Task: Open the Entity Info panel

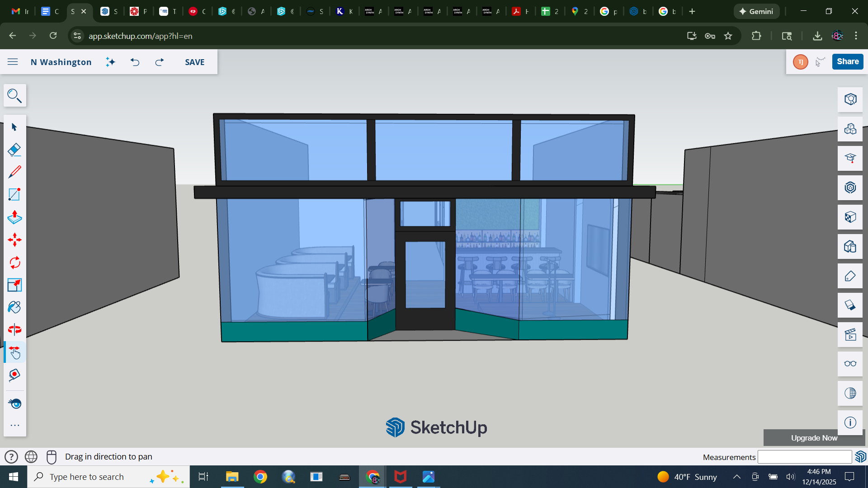Action: tap(850, 99)
